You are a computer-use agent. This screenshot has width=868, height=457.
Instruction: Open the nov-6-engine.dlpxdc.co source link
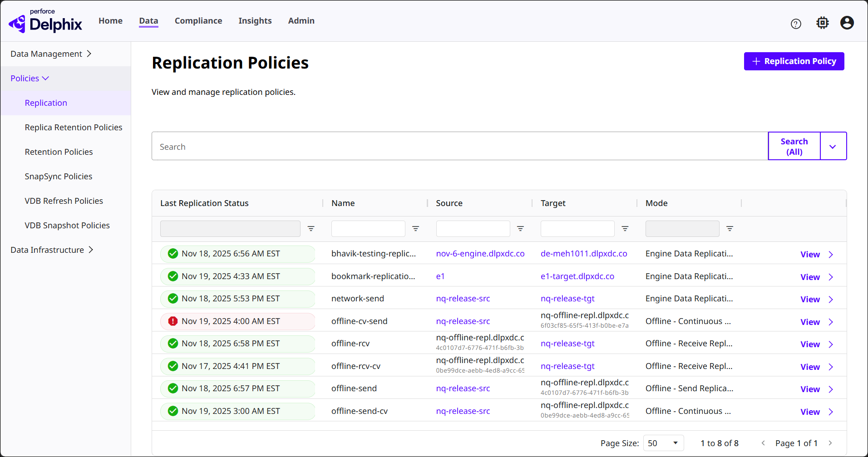[480, 254]
